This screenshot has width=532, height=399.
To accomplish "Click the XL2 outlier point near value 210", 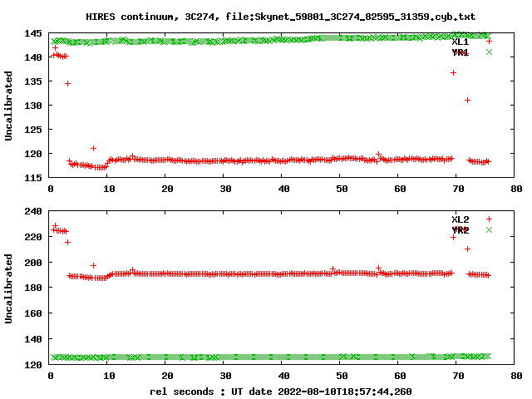I will click(467, 249).
